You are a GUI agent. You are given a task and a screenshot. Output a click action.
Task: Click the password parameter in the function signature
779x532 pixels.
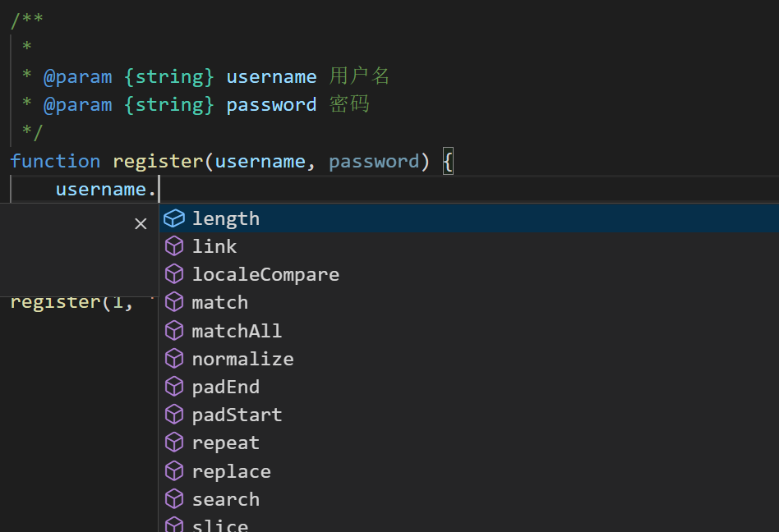(374, 161)
